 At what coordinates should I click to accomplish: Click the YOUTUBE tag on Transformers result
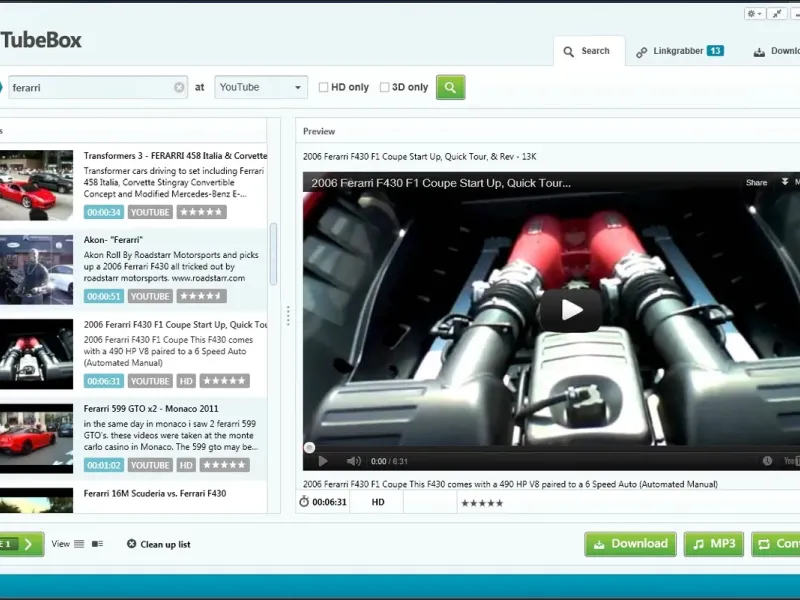pos(150,212)
